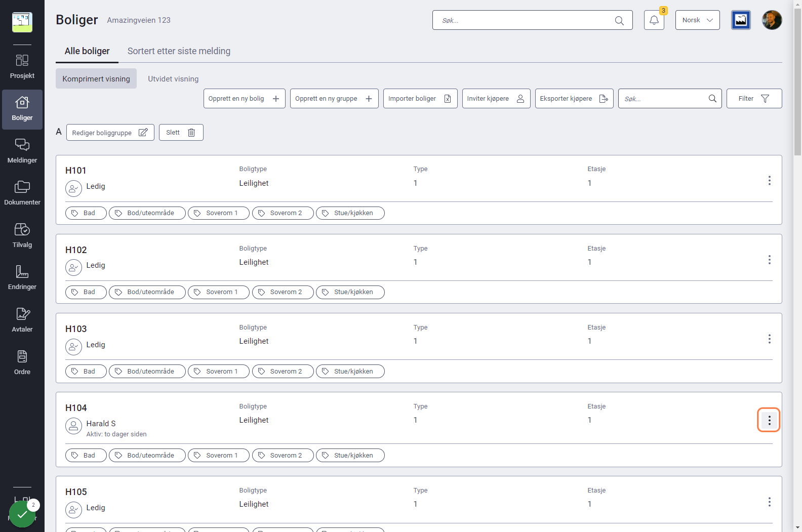This screenshot has width=802, height=532.
Task: Open the Tilvalg sidebar item
Action: (x=22, y=236)
